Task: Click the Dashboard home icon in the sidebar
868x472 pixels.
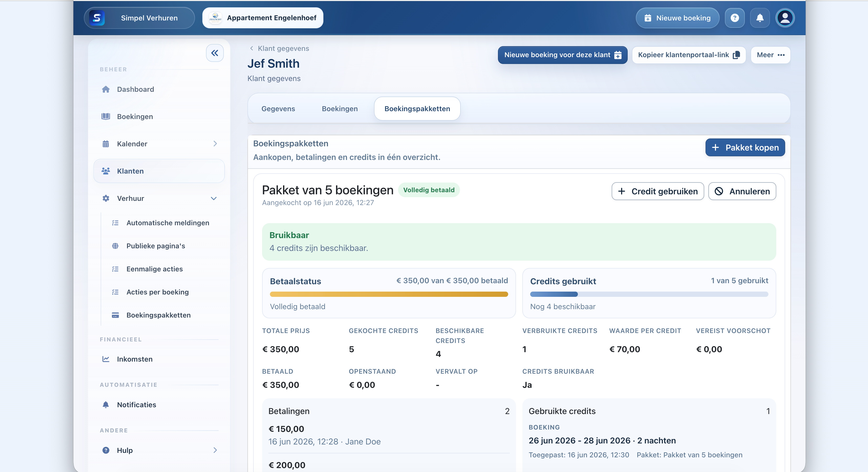Action: click(x=106, y=89)
